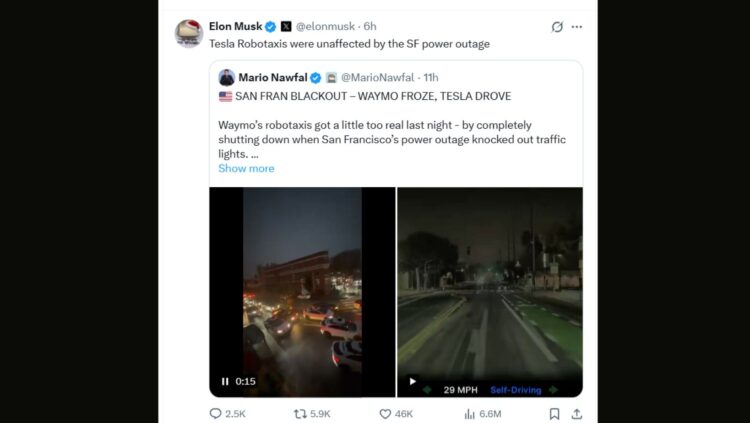Pause the left video at 0:15
750x423 pixels.
pyautogui.click(x=225, y=381)
